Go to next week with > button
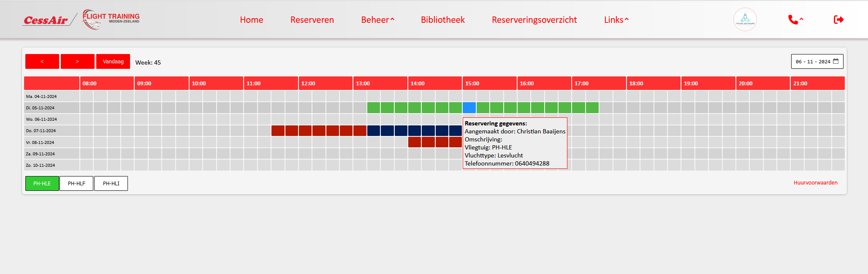The image size is (868, 274). click(78, 62)
